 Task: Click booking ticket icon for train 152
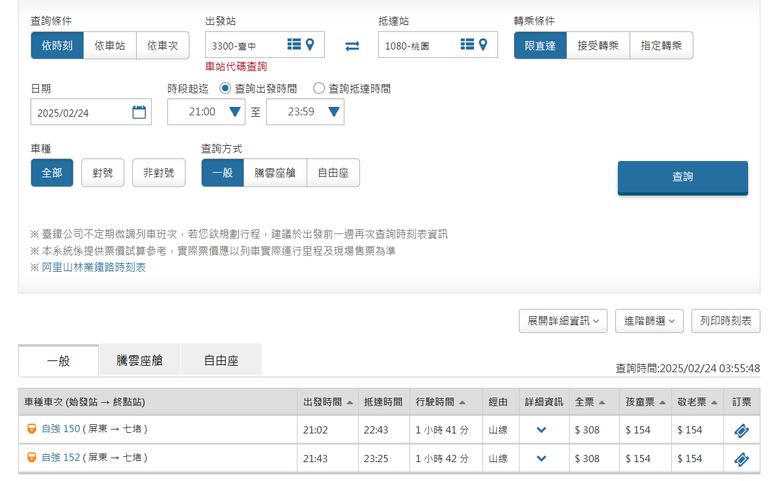(x=741, y=459)
